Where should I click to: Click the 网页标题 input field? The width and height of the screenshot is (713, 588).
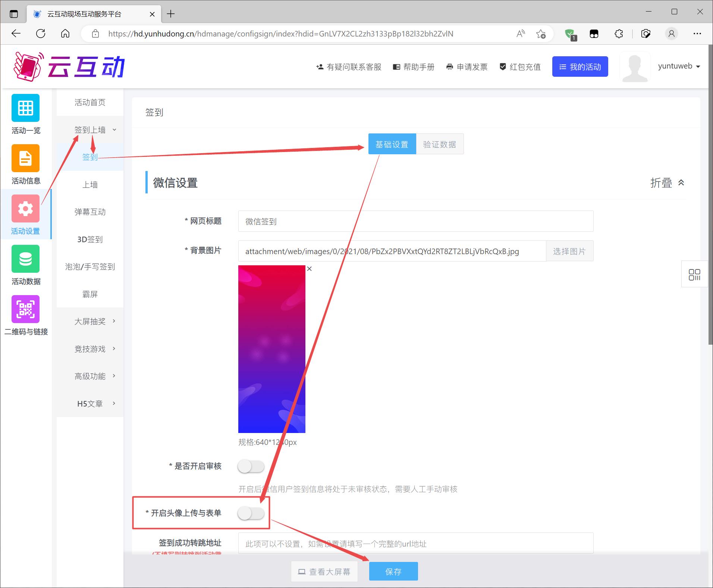415,221
